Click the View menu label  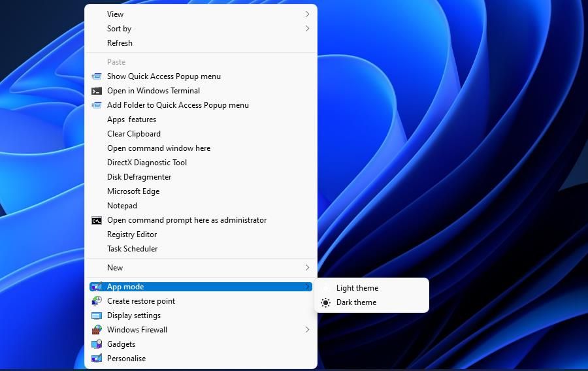(x=115, y=14)
